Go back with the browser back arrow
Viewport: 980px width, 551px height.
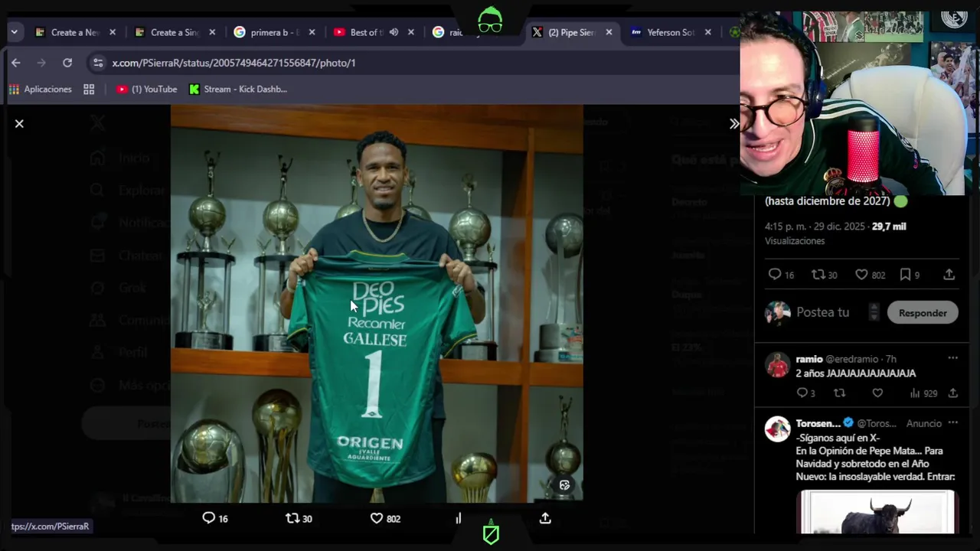[16, 63]
